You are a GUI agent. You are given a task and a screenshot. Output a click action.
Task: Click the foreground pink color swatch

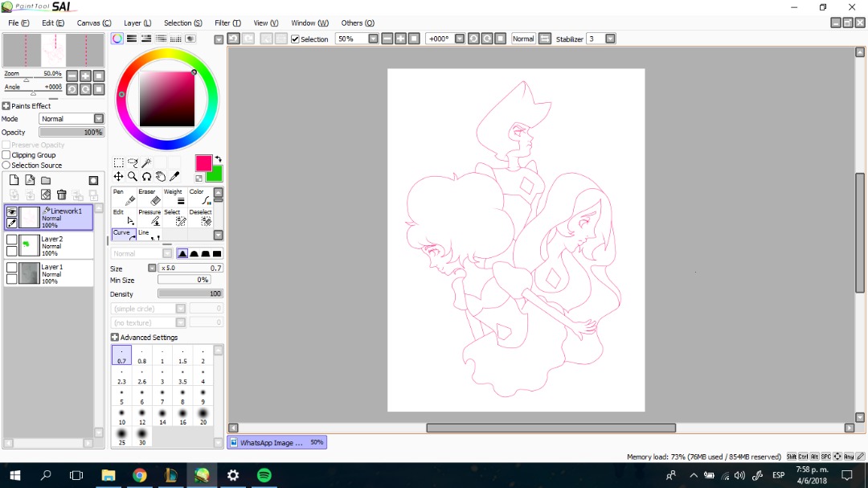point(203,163)
